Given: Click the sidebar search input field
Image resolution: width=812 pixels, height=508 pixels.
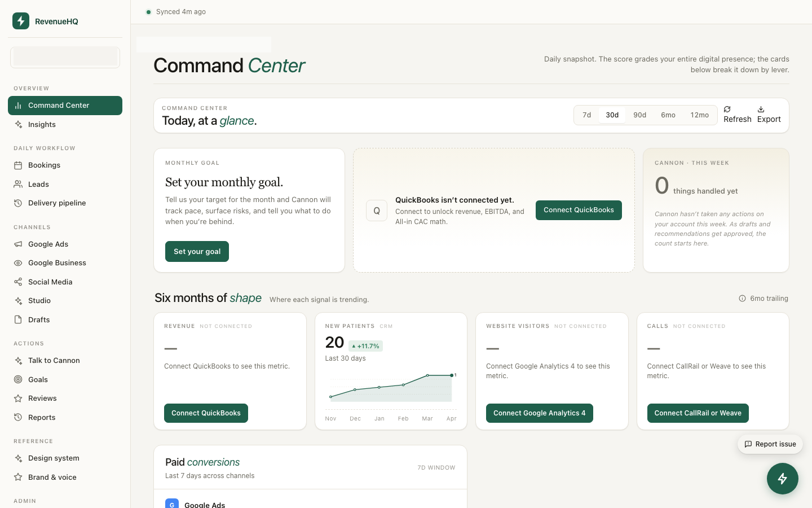Looking at the screenshot, I should (65, 57).
